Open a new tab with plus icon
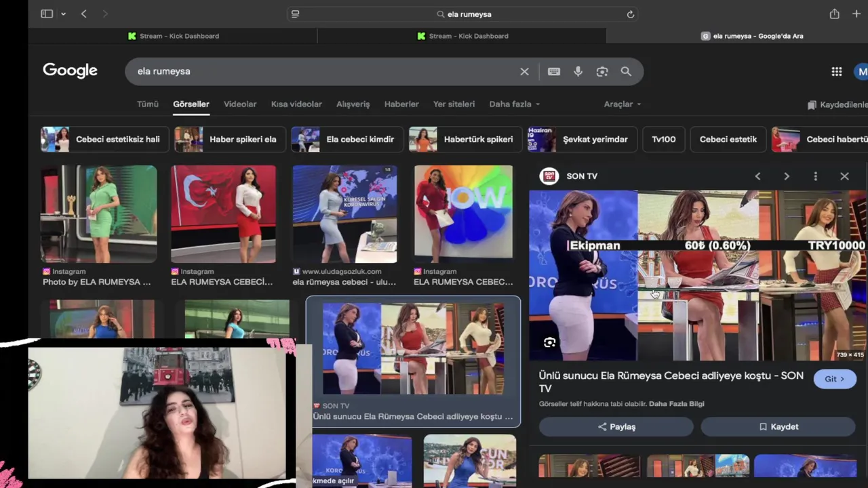Viewport: 868px width, 488px height. point(856,14)
